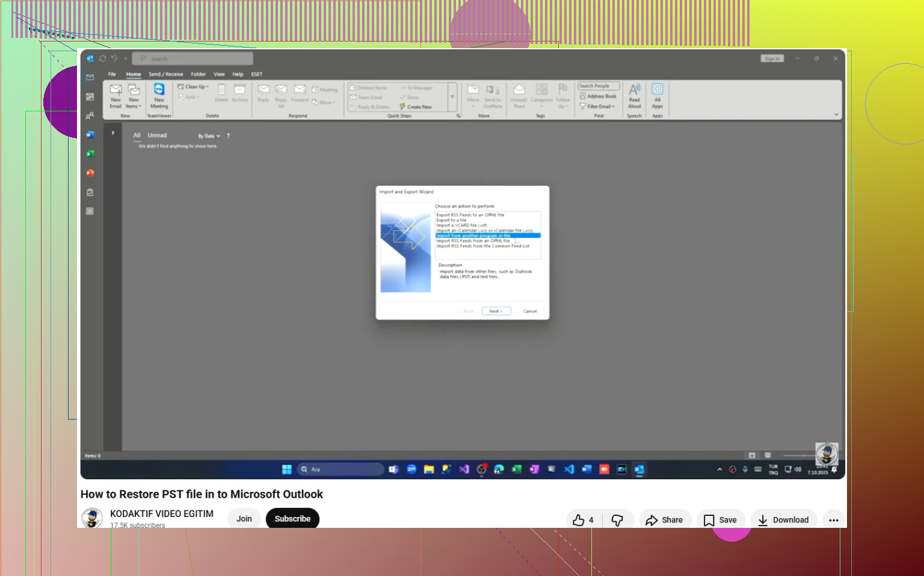
Task: Click the Sign in button
Action: point(772,58)
